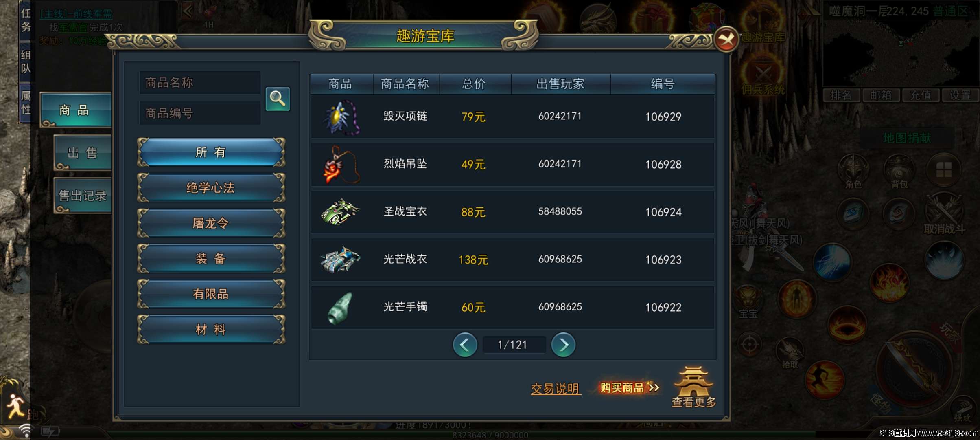The image size is (980, 440).
Task: Close the 趣游宝库 window
Action: point(726,39)
